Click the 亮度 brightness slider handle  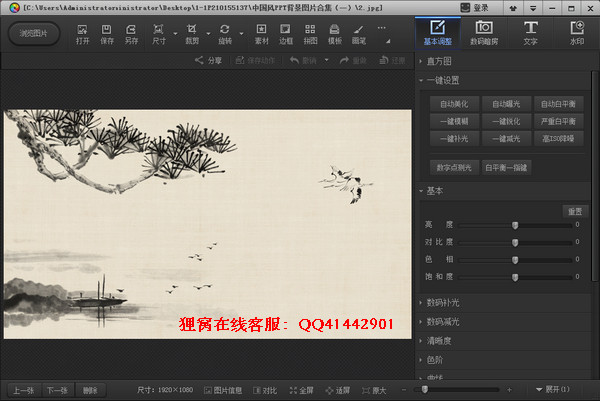515,225
